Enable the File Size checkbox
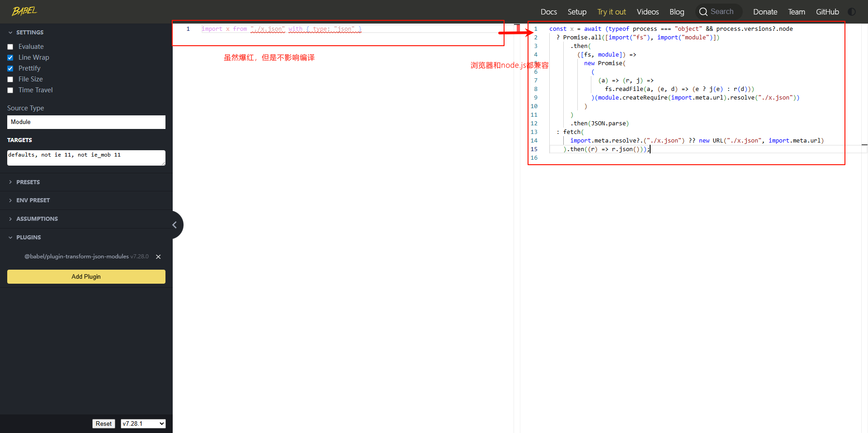The height and width of the screenshot is (433, 868). click(x=10, y=79)
